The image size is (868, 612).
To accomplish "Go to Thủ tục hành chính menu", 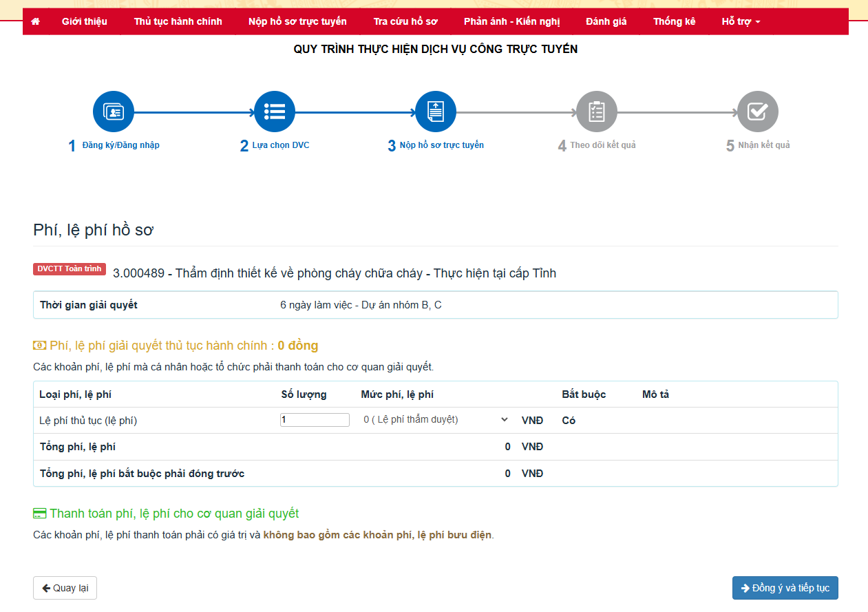I will [x=178, y=21].
